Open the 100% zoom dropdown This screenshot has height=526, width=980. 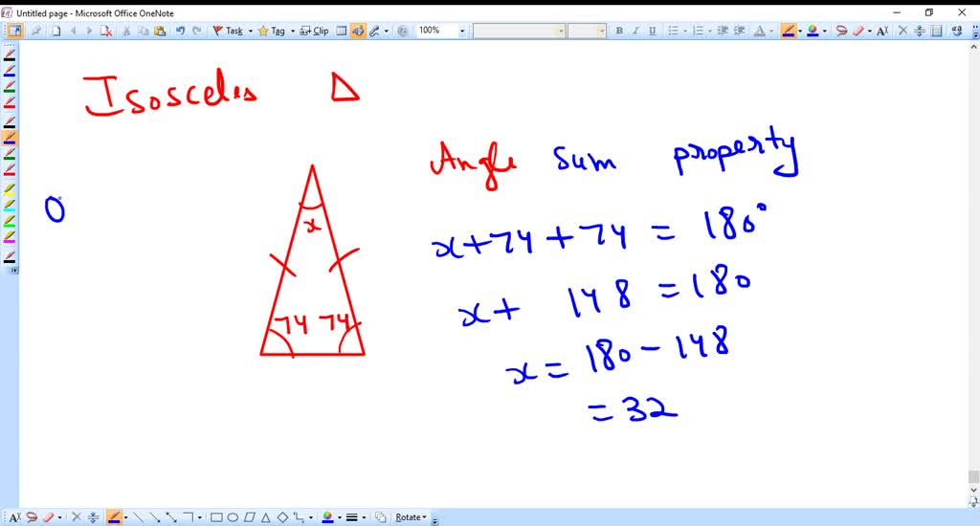tap(462, 31)
